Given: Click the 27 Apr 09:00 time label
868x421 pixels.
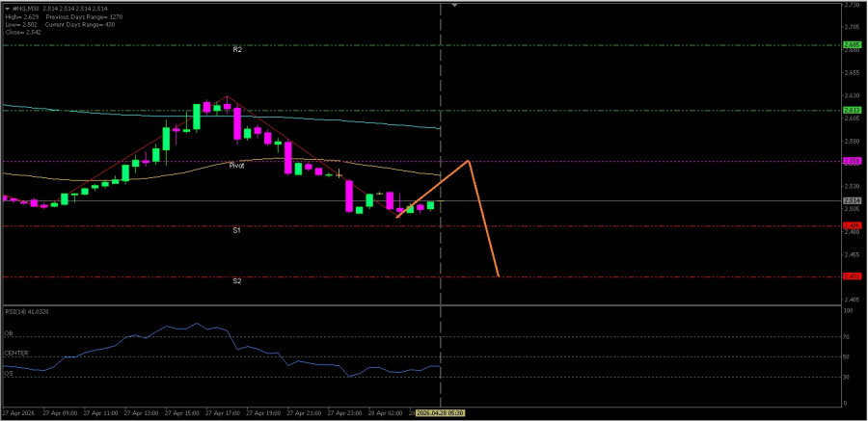Looking at the screenshot, I should coord(59,413).
